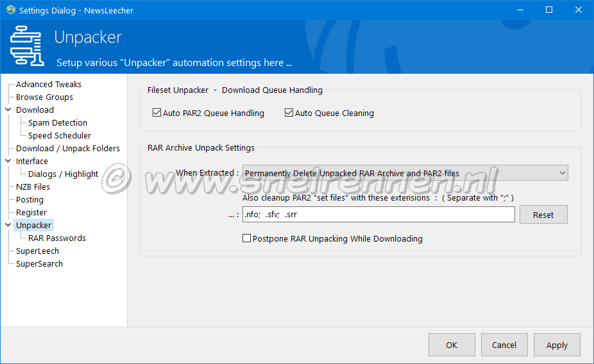Open the NZB Files settings page

[x=33, y=187]
